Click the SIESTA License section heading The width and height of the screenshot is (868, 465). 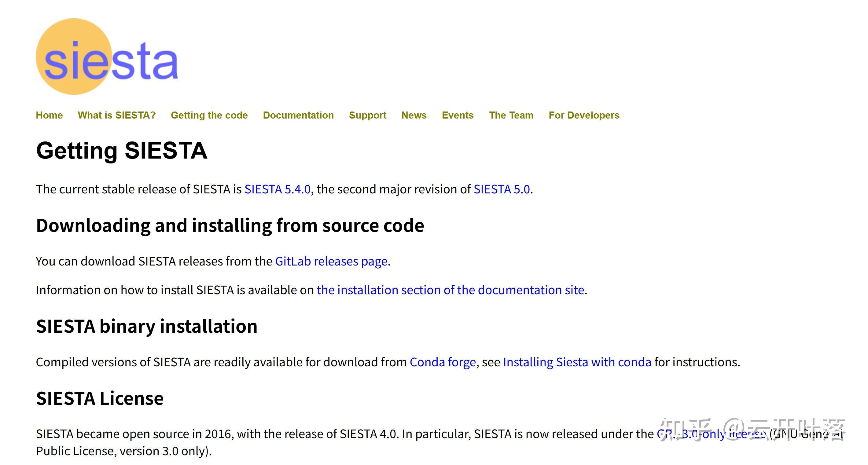click(x=100, y=398)
